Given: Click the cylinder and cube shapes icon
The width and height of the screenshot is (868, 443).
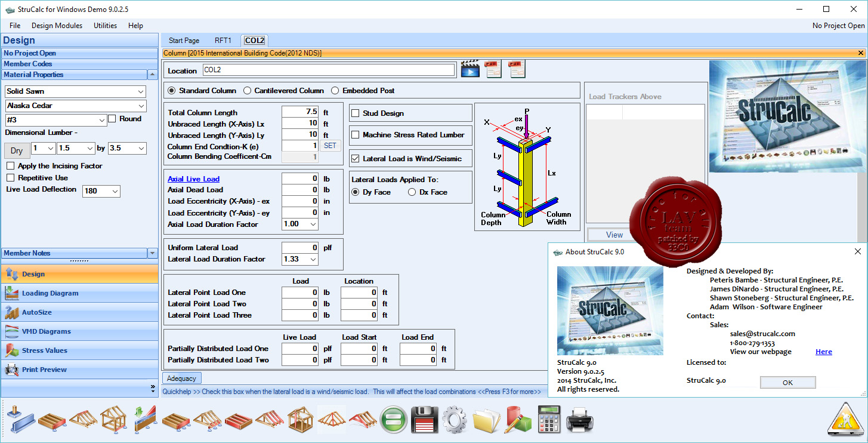Looking at the screenshot, I should click(518, 420).
